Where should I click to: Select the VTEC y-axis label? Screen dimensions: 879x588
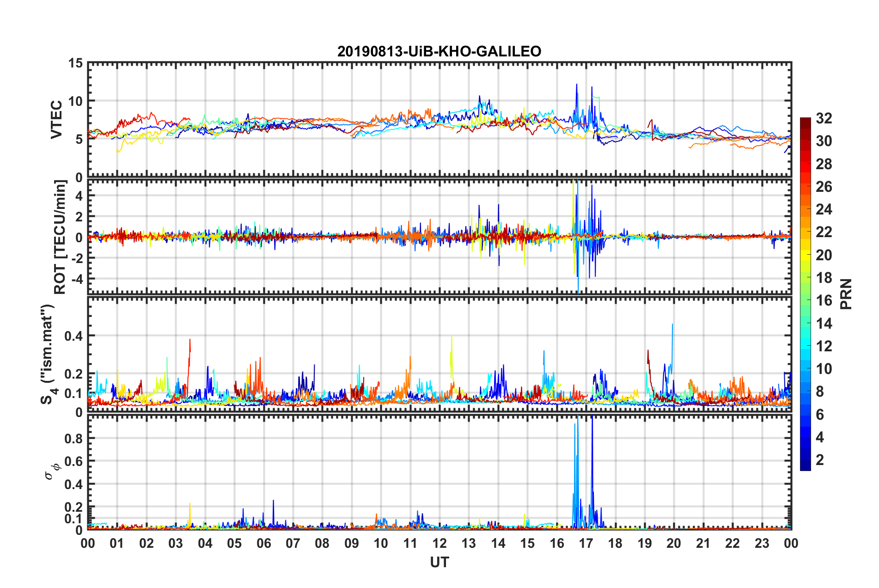[56, 120]
